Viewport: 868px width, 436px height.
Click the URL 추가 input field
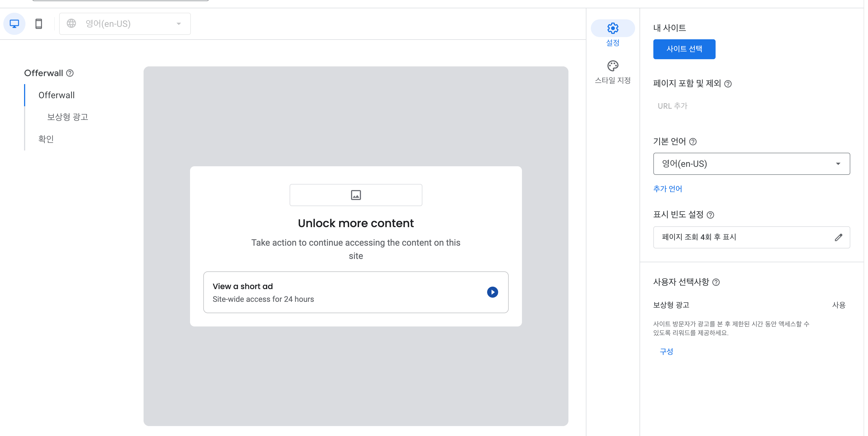click(x=672, y=106)
